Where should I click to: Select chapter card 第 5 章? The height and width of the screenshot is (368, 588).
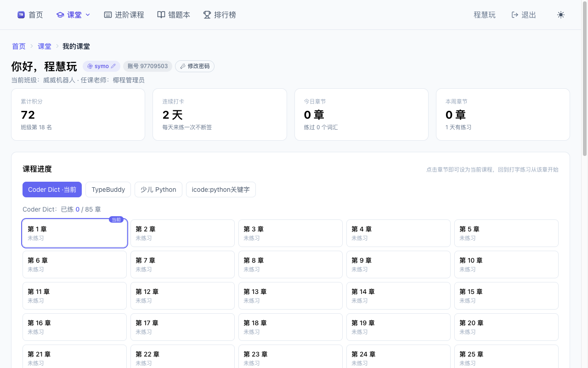[x=506, y=233]
